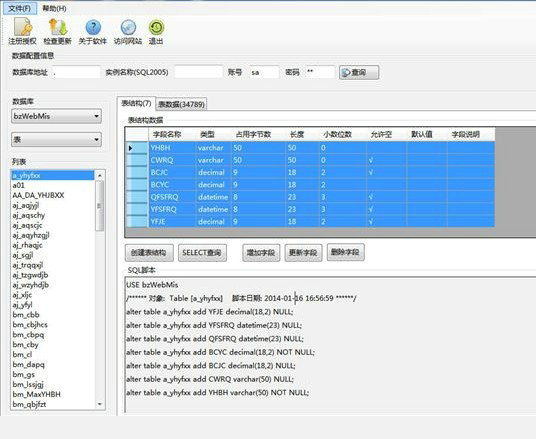Click the datetime type cell of YFSFRQ
The image size is (536, 439).
pyautogui.click(x=214, y=209)
